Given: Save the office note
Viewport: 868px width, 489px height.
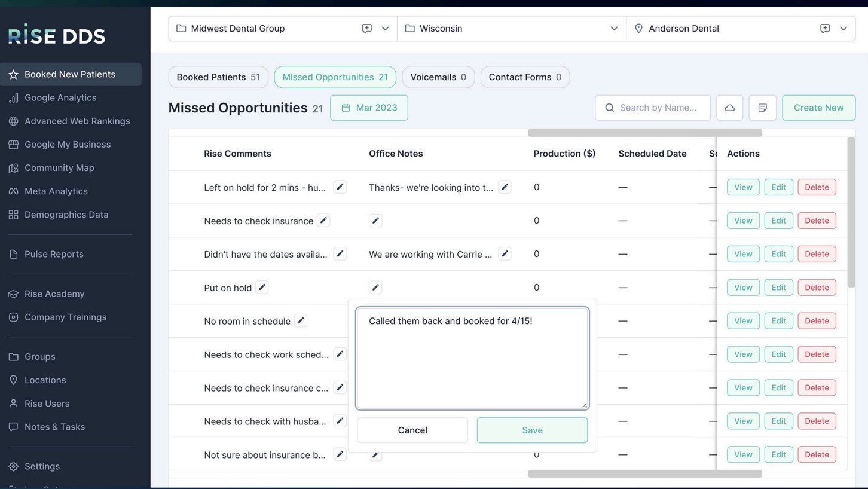Looking at the screenshot, I should click(532, 430).
